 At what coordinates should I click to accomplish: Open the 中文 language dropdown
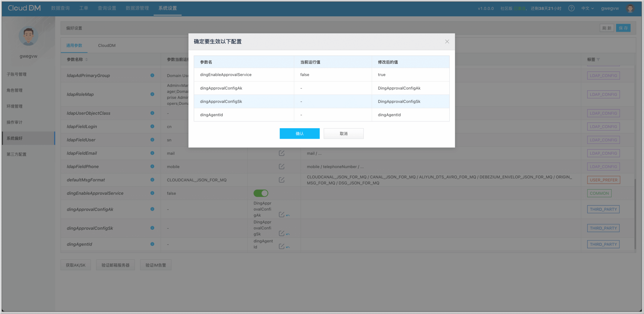[587, 8]
